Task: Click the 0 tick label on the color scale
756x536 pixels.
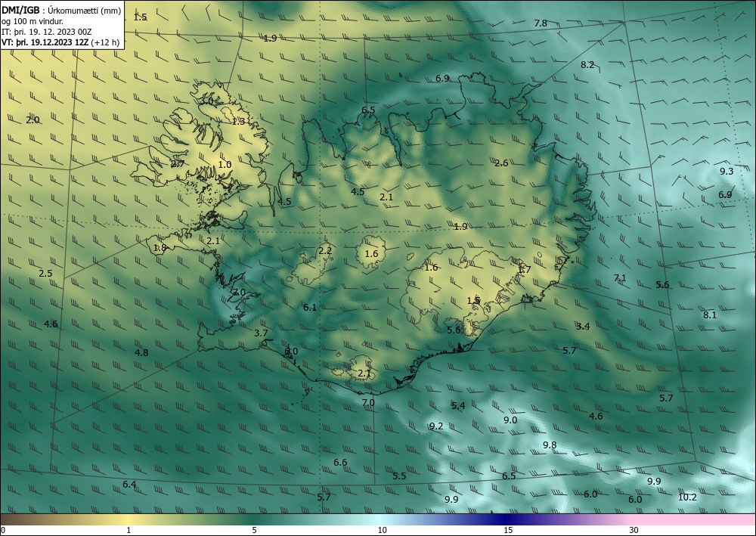Action: [x=3, y=530]
